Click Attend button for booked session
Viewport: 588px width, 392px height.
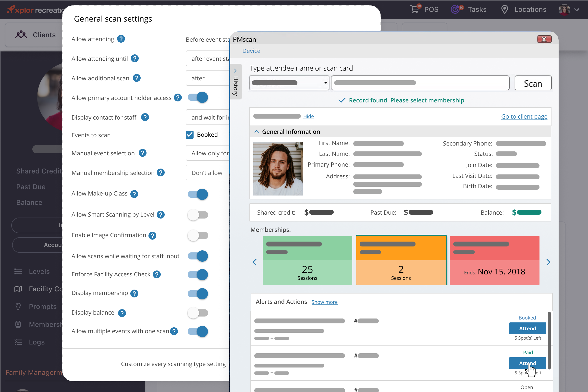(x=527, y=328)
